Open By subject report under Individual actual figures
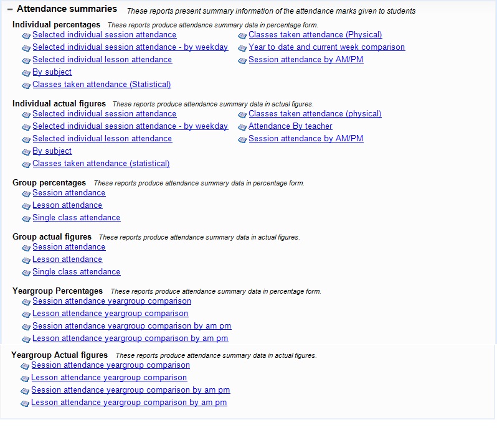497x448 pixels. coord(52,151)
